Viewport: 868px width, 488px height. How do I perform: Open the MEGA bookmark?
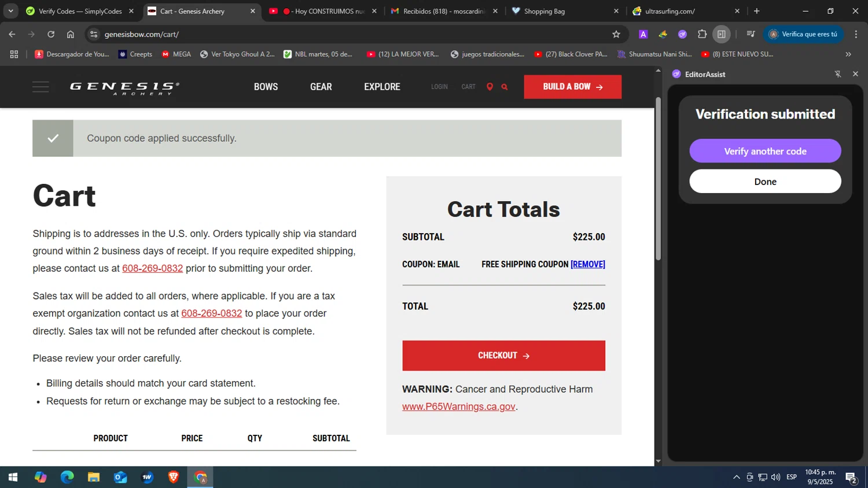click(x=176, y=54)
